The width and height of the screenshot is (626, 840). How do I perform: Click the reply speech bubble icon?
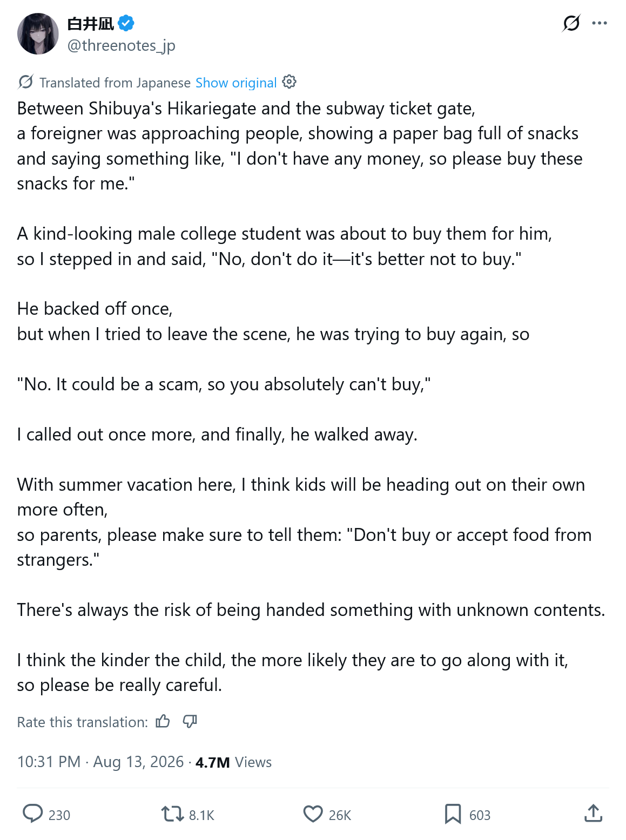tap(32, 814)
